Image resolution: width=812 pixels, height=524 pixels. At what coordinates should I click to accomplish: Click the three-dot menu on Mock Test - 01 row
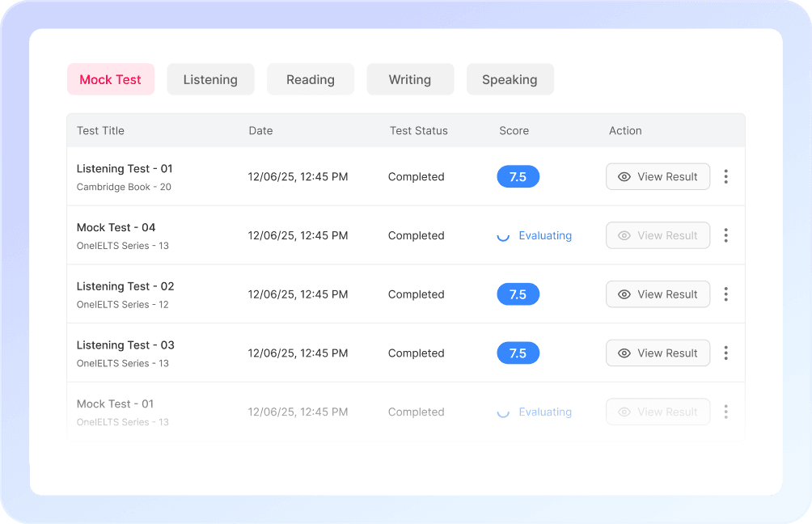coord(725,412)
